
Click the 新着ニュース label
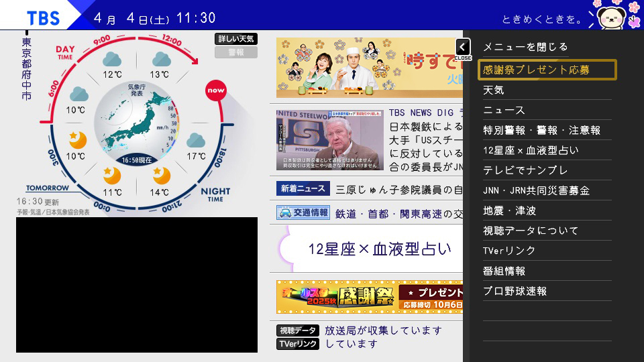tap(301, 189)
